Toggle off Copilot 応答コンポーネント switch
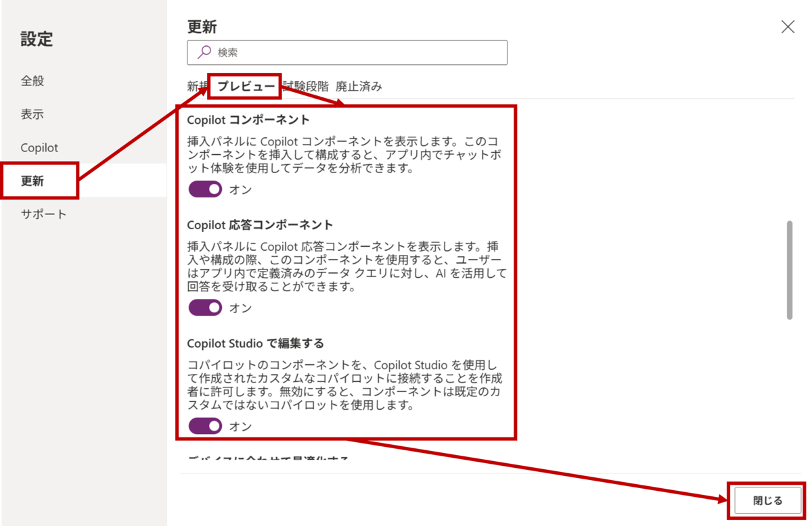Viewport: 812px width, 526px height. point(206,308)
